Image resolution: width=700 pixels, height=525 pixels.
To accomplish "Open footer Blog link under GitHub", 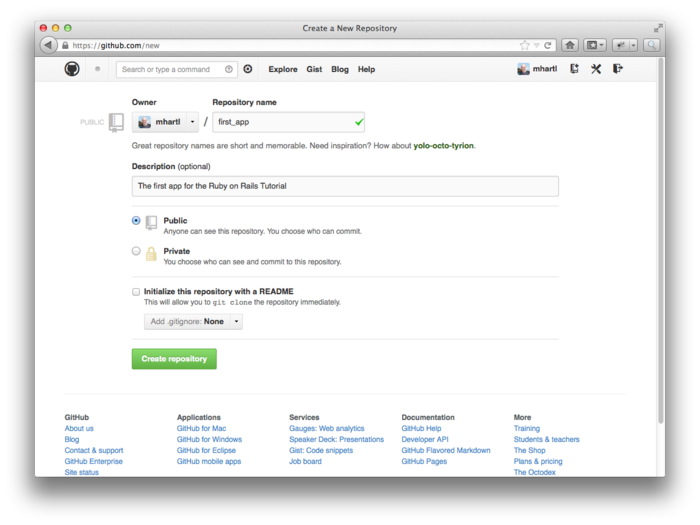I will [72, 439].
